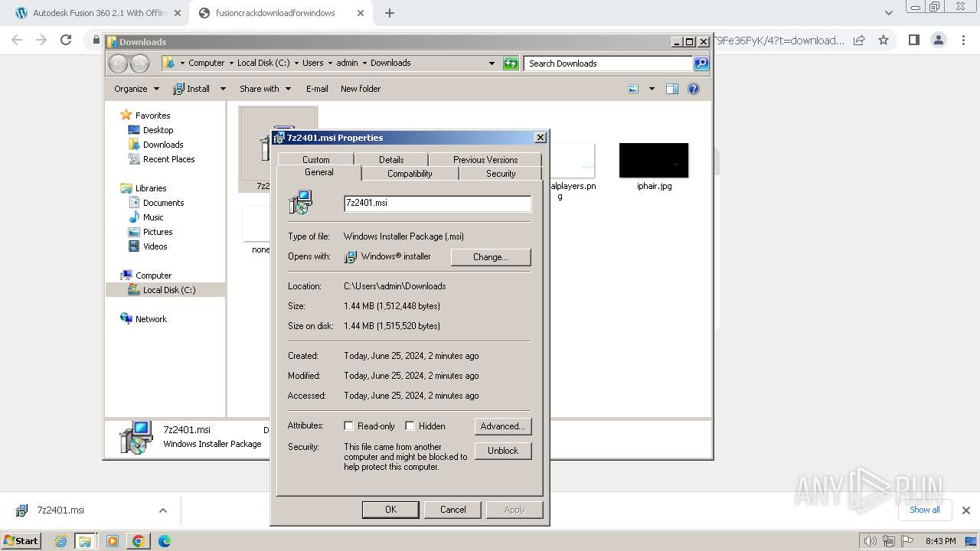This screenshot has width=980, height=551.
Task: Expand the Install dropdown arrow
Action: 223,89
